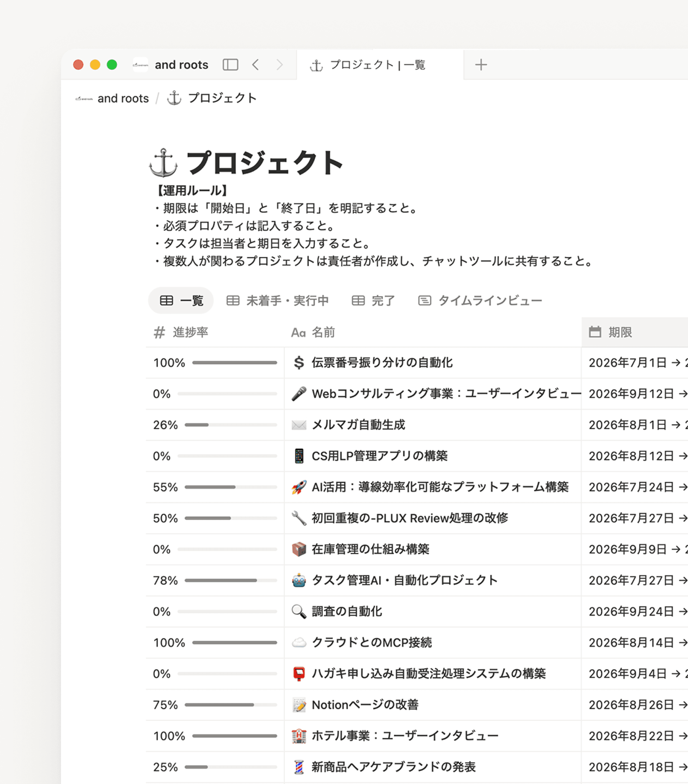
Task: Click the wrench icon of 初回重複の-PLUX Review row
Action: click(x=299, y=518)
